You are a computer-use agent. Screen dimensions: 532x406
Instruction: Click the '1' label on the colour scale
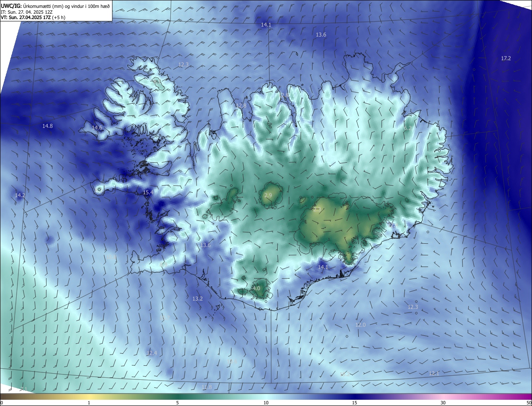click(89, 403)
